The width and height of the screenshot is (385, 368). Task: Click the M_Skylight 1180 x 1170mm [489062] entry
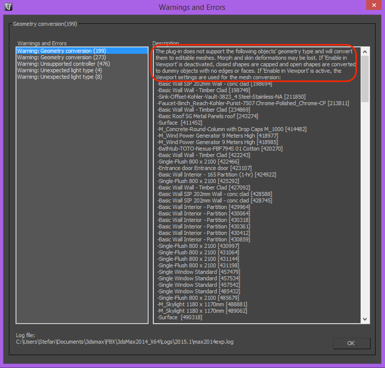202,311
